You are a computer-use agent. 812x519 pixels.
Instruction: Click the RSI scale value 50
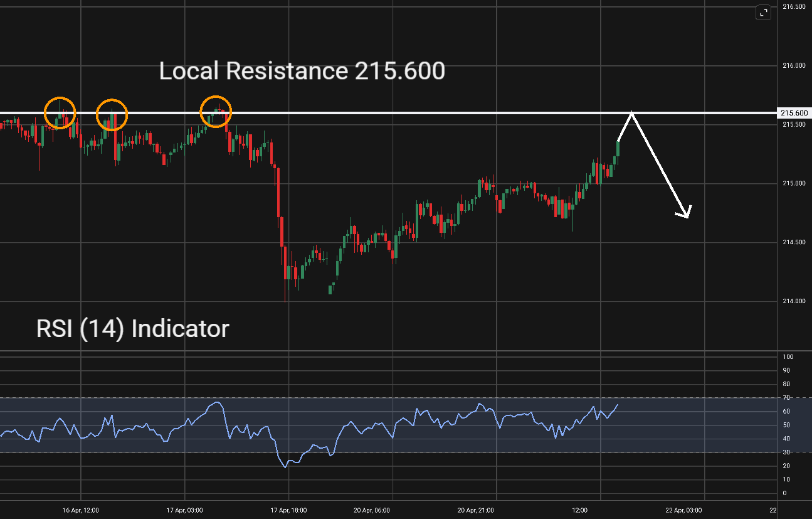click(x=786, y=425)
